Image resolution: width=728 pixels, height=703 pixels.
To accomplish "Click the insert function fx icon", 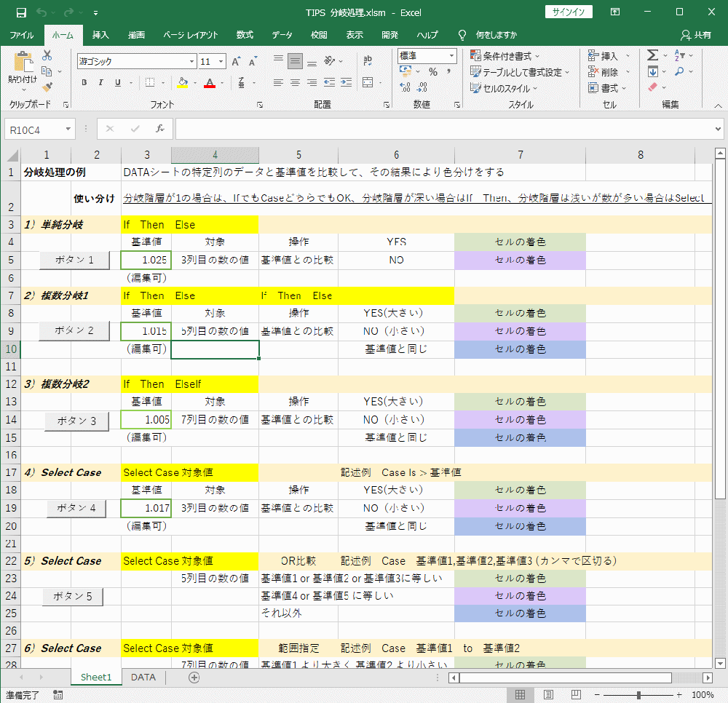I will [160, 129].
